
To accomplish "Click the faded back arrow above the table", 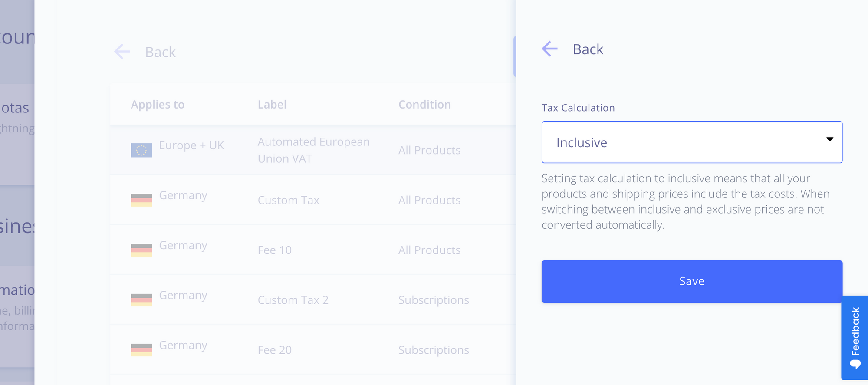I will click(x=122, y=52).
